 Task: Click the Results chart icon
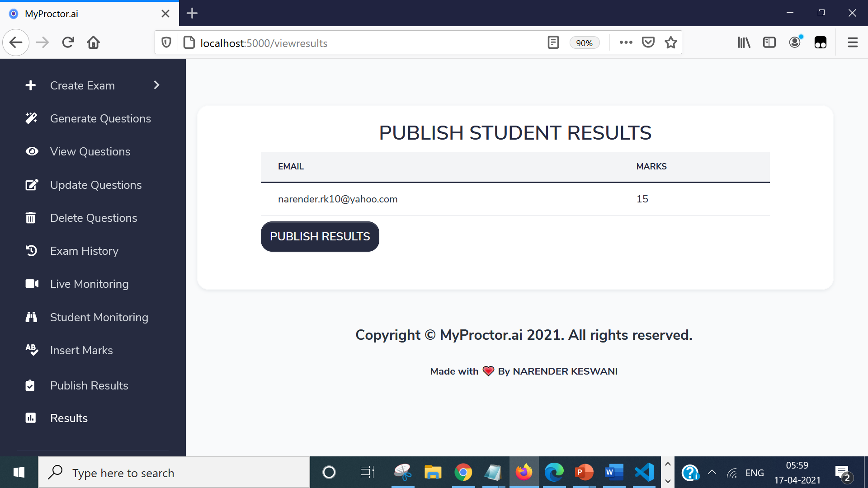point(31,418)
